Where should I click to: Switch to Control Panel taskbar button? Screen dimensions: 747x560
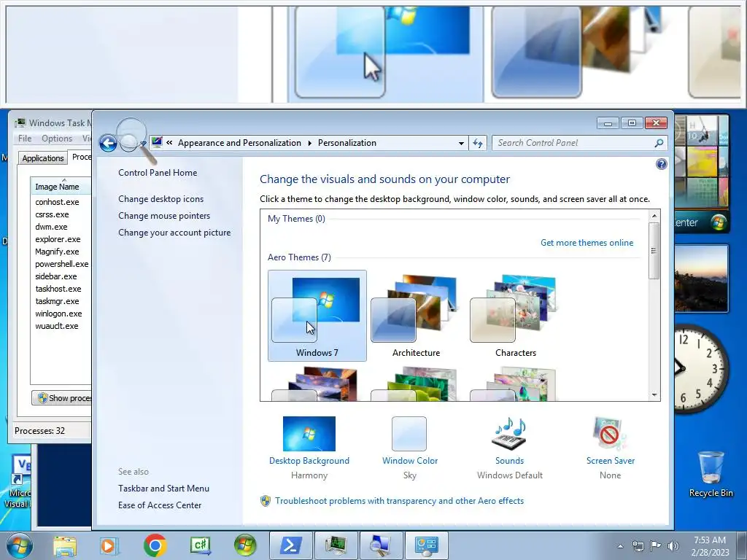426,545
